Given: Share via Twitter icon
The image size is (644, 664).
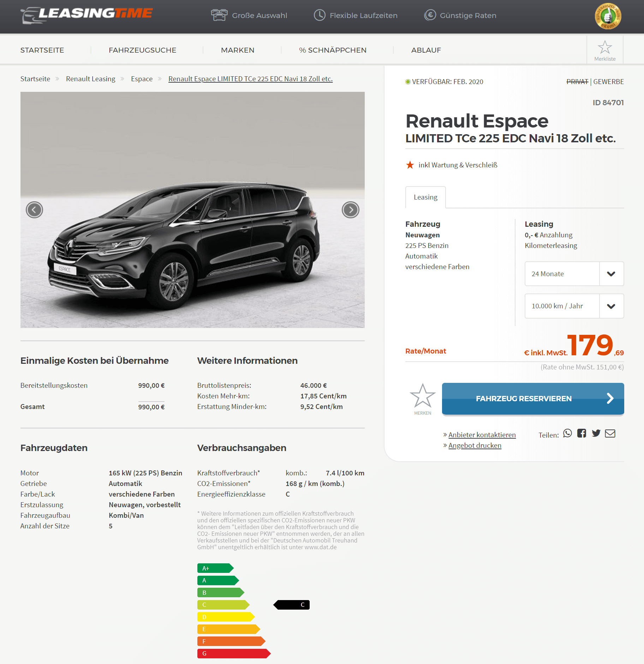Looking at the screenshot, I should pos(596,433).
